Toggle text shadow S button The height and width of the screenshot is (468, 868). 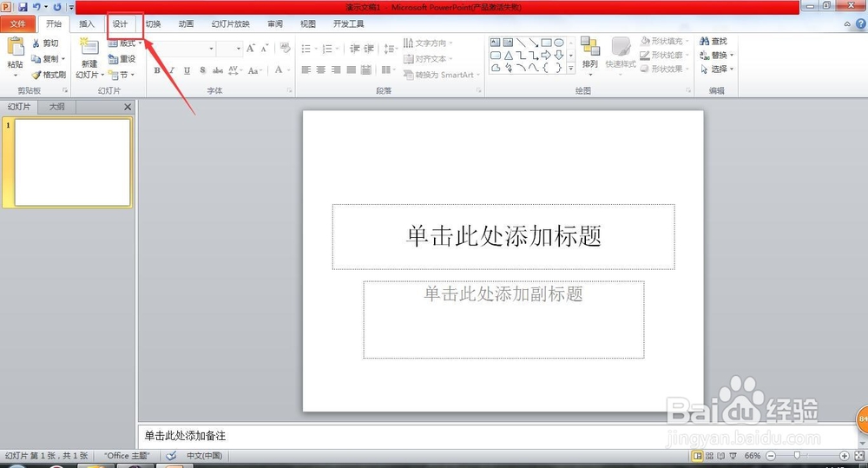coord(202,70)
